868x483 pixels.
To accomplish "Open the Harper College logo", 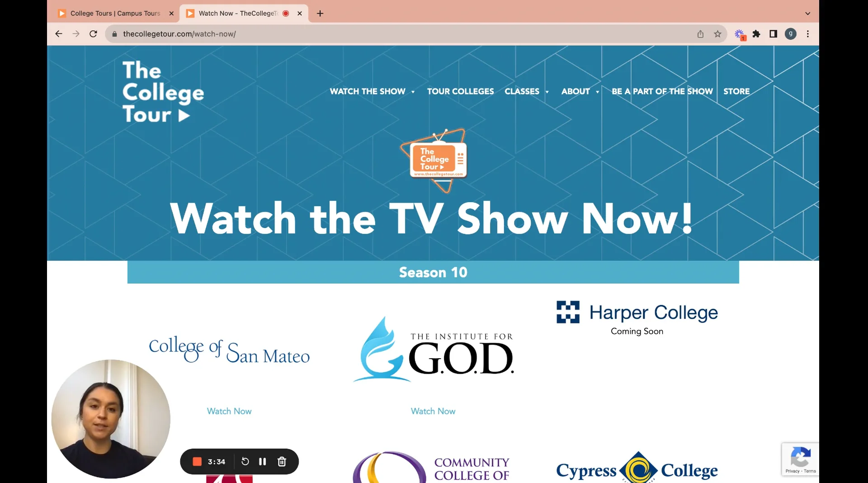I will (637, 312).
